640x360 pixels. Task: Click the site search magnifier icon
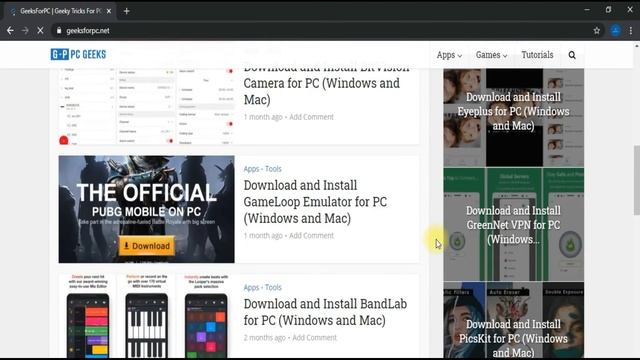[x=572, y=55]
